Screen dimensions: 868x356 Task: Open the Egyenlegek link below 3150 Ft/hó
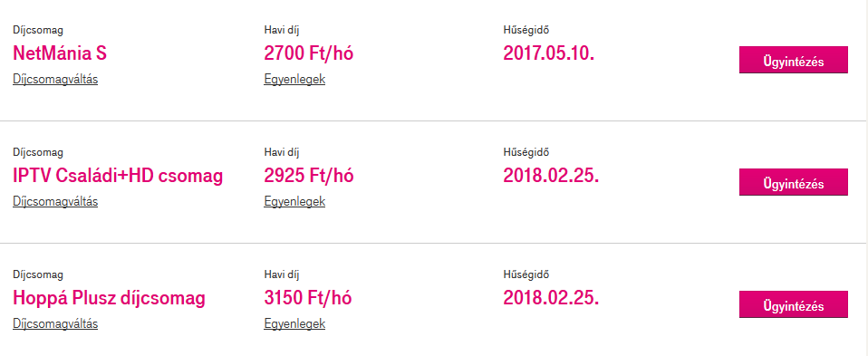click(x=294, y=324)
